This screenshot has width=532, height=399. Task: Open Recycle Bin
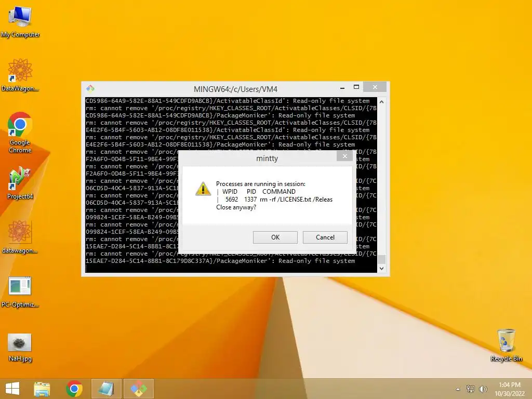tap(506, 345)
